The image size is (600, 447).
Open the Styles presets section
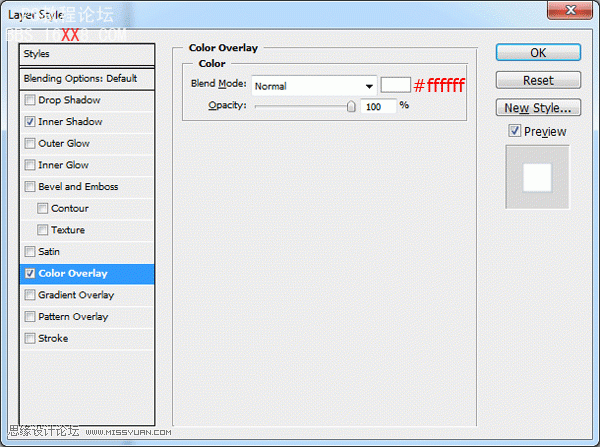pyautogui.click(x=87, y=54)
